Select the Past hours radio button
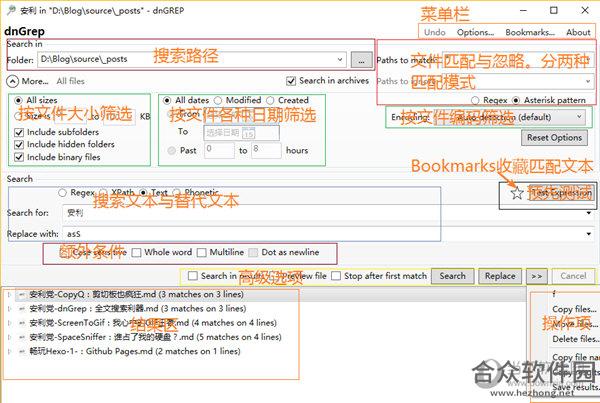600x403 pixels. (x=172, y=150)
